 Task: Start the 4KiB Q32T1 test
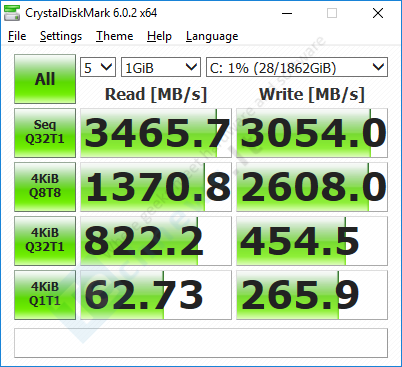coord(45,241)
